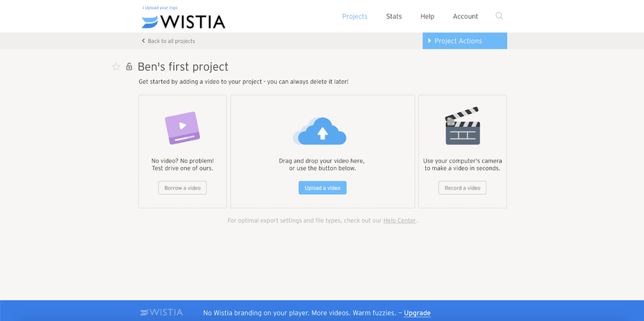644x321 pixels.
Task: Open the Help Center link
Action: (x=400, y=220)
